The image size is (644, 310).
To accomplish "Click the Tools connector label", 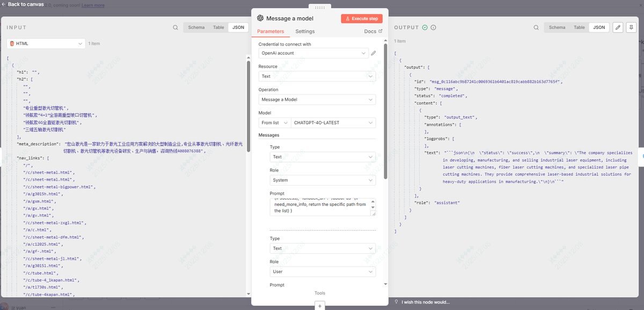I will tap(320, 293).
